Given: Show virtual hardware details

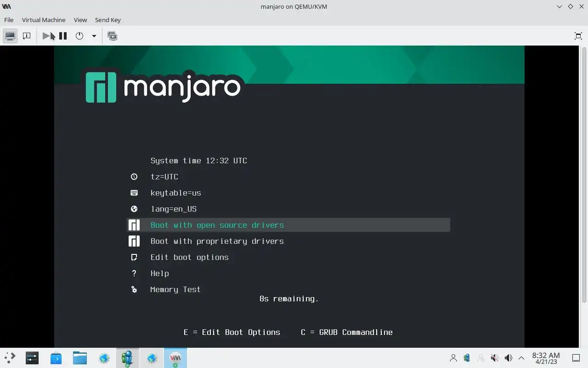Looking at the screenshot, I should [27, 36].
